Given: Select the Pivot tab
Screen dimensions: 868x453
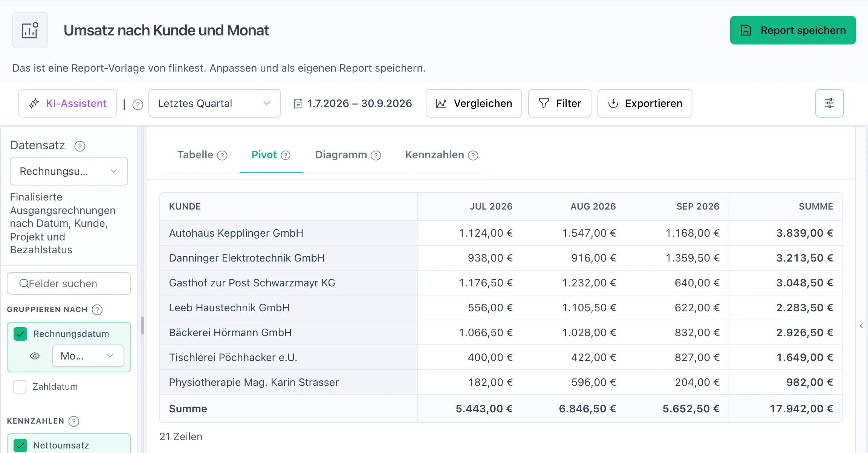Looking at the screenshot, I should click(264, 155).
